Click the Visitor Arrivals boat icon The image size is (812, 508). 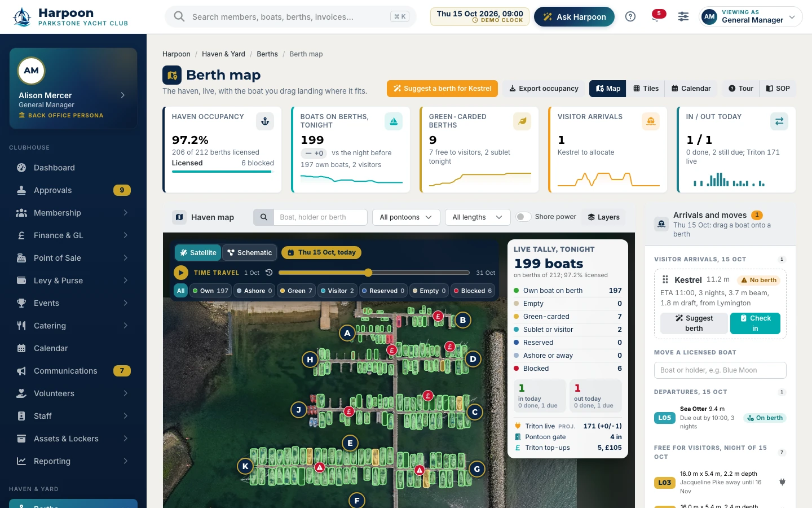pyautogui.click(x=651, y=121)
